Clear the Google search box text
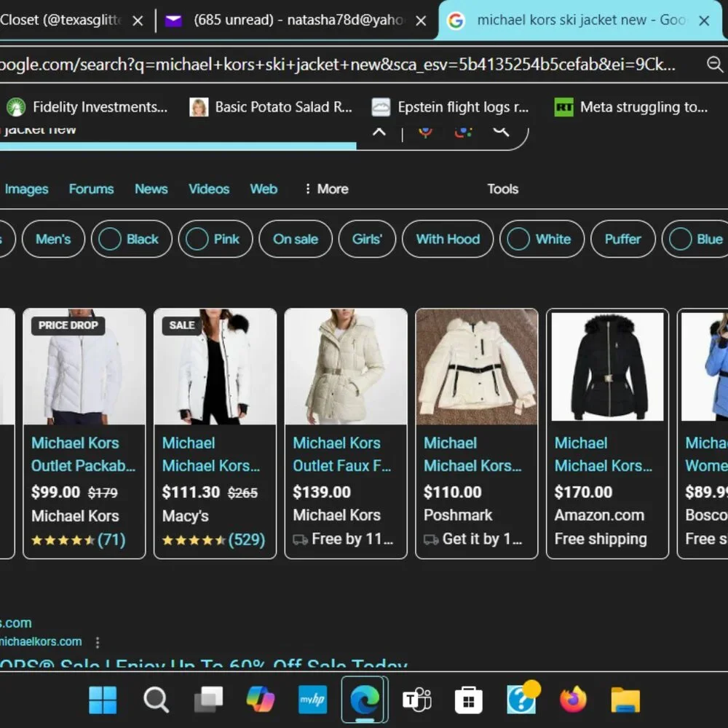Screen dimensions: 728x728 [379, 131]
